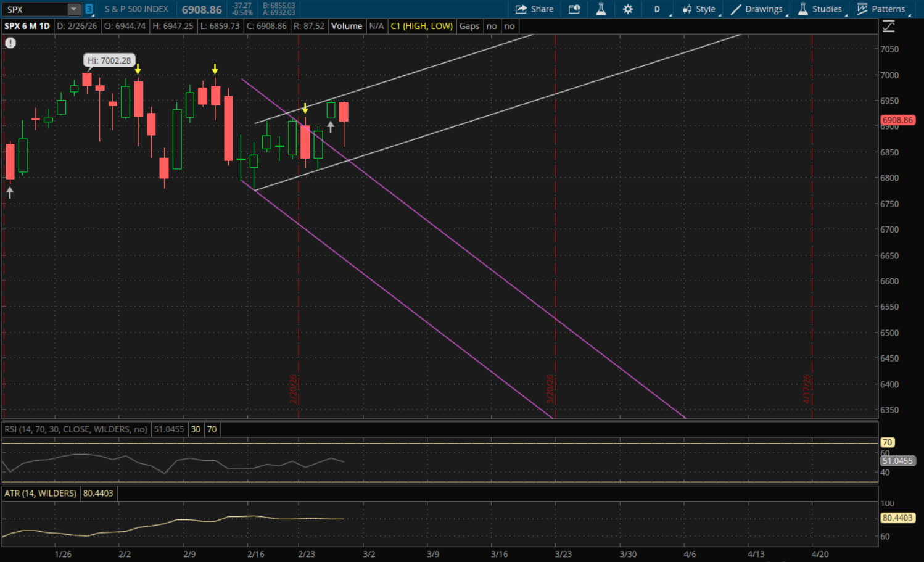The image size is (924, 562).
Task: Click the flask icon beside the gear
Action: 601,9
